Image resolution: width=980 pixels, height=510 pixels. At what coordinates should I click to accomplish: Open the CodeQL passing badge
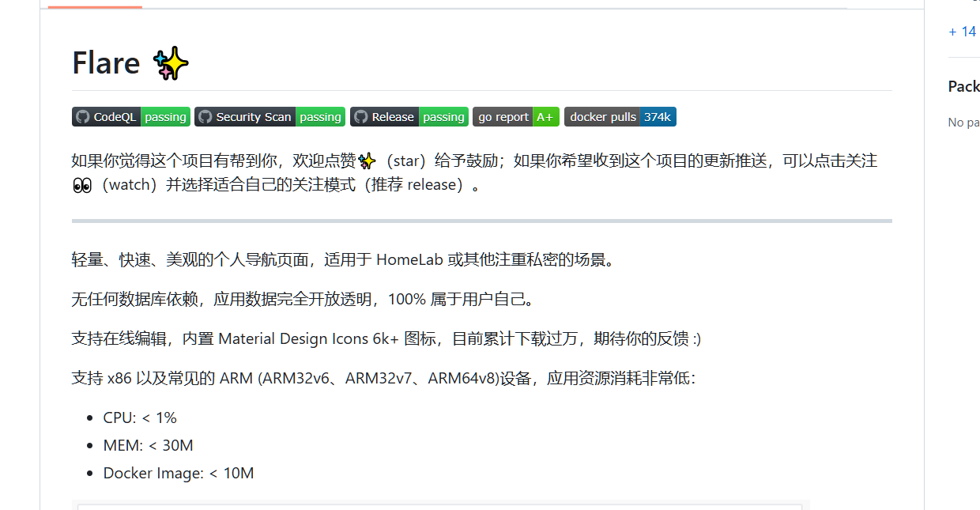pos(131,117)
